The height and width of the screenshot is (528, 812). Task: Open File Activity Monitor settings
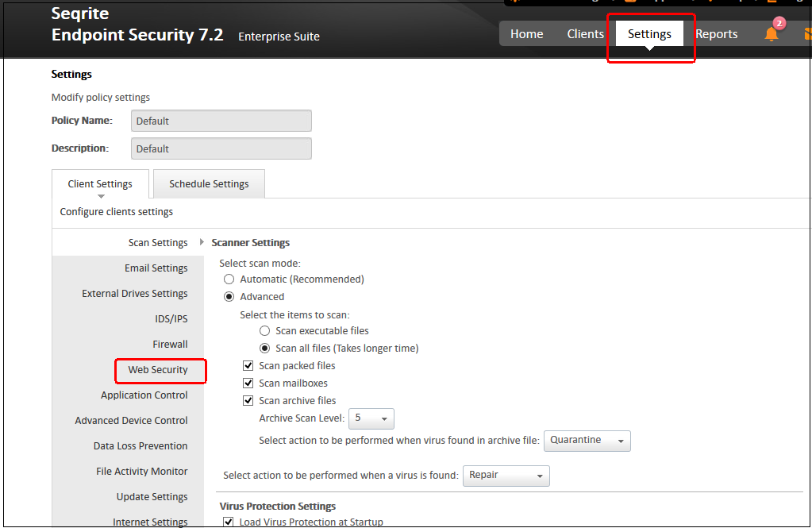tap(142, 471)
